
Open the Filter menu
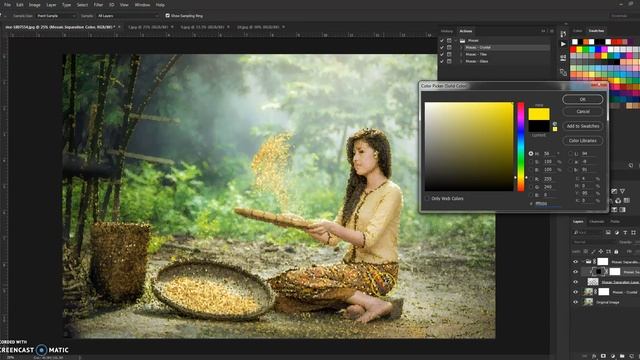[98, 5]
